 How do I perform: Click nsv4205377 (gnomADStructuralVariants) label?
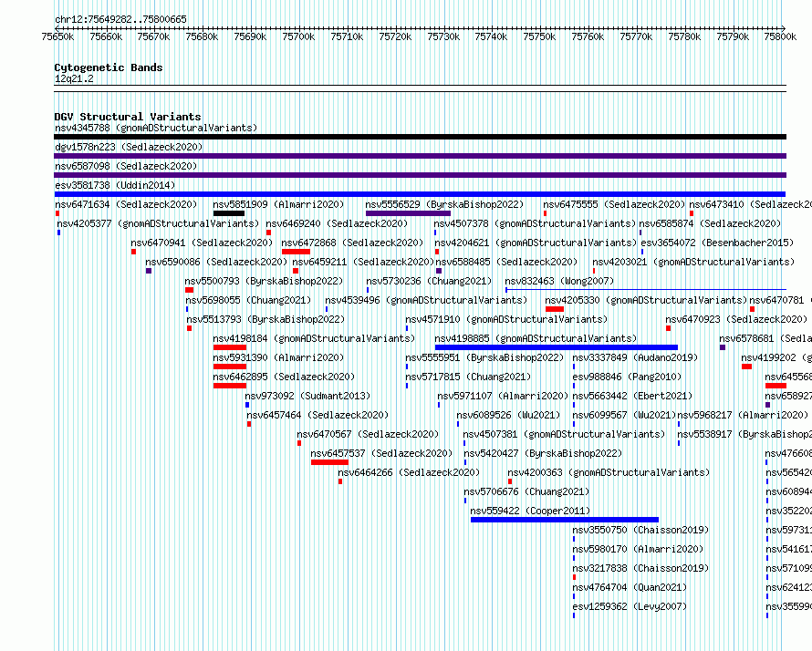tap(158, 223)
